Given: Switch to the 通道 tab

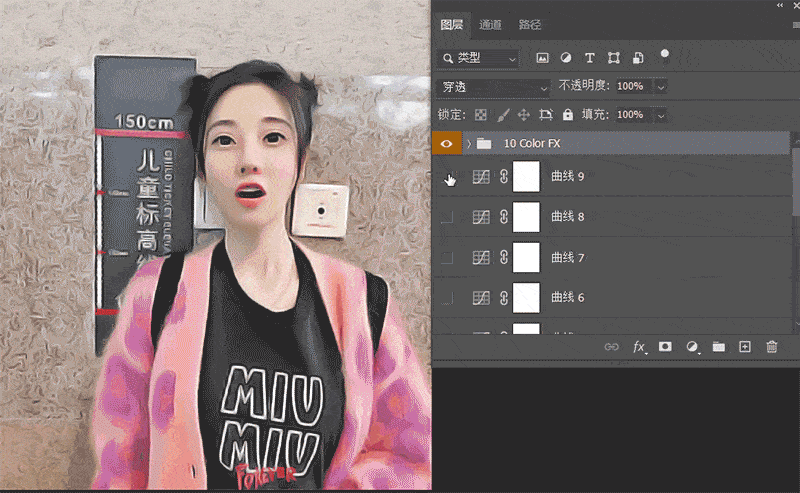Looking at the screenshot, I should 490,24.
